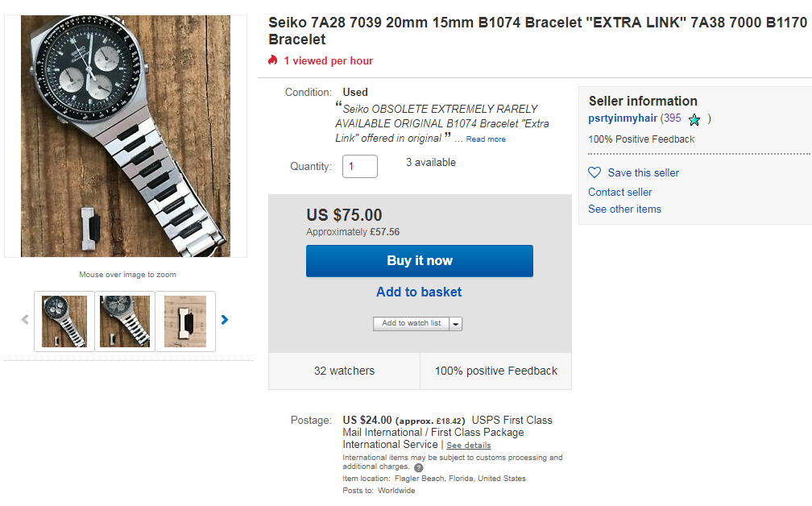Open See details for postage
The image size is (812, 506).
click(x=469, y=446)
